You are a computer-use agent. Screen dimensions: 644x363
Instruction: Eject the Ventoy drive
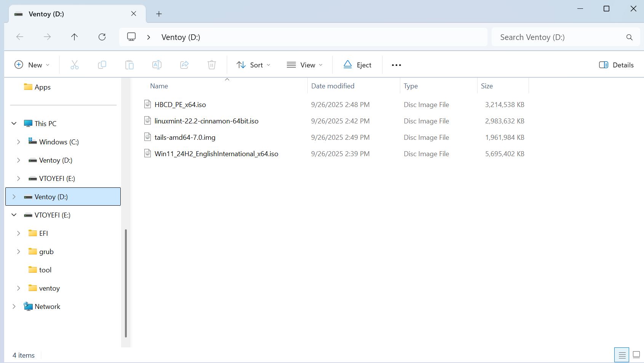[357, 65]
